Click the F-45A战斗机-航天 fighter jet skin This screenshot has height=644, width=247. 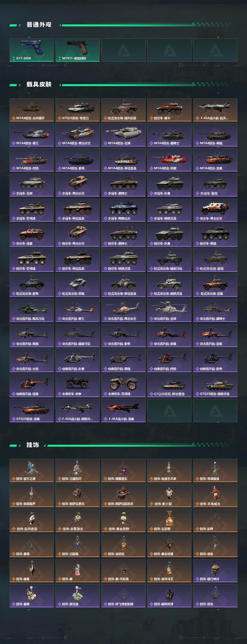tap(215, 110)
